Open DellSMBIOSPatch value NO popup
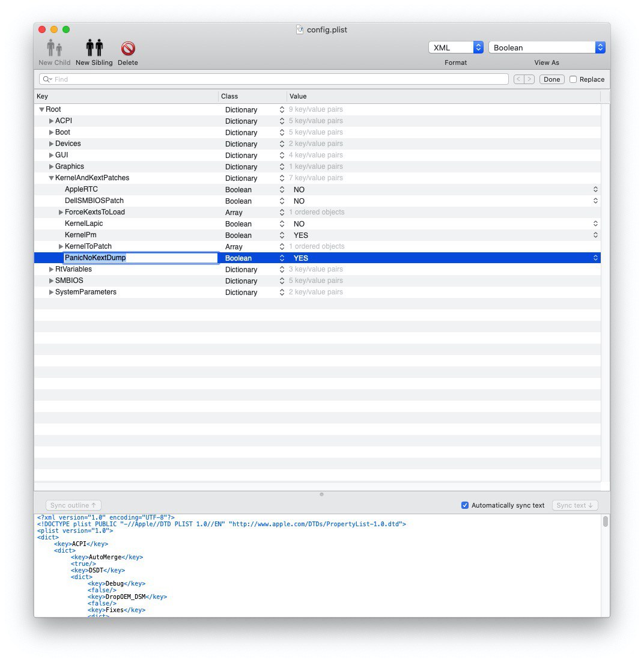The image size is (644, 662). (x=595, y=201)
